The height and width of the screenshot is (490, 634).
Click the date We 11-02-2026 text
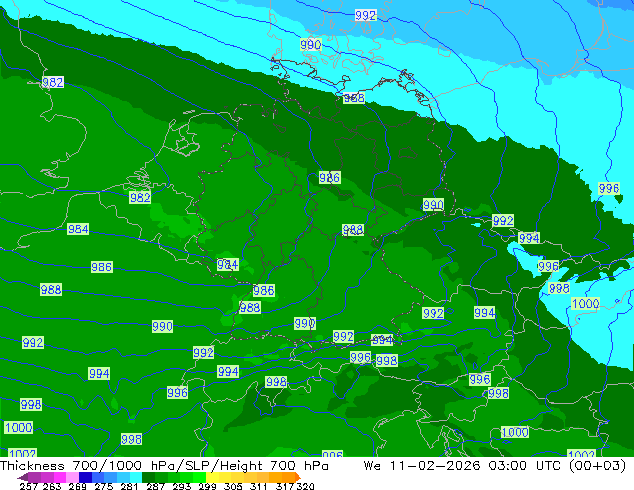pyautogui.click(x=422, y=466)
